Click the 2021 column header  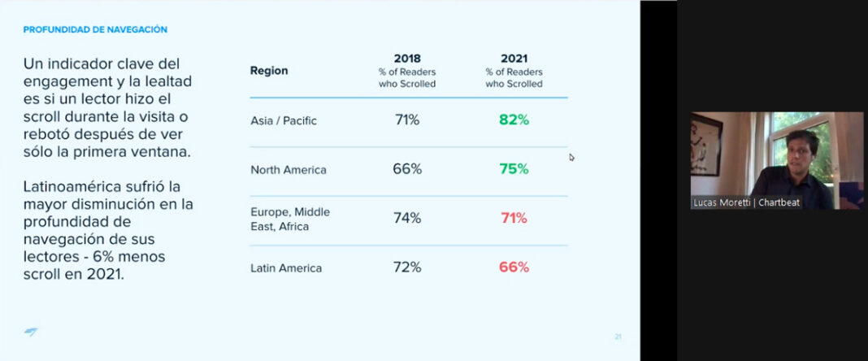click(x=514, y=59)
